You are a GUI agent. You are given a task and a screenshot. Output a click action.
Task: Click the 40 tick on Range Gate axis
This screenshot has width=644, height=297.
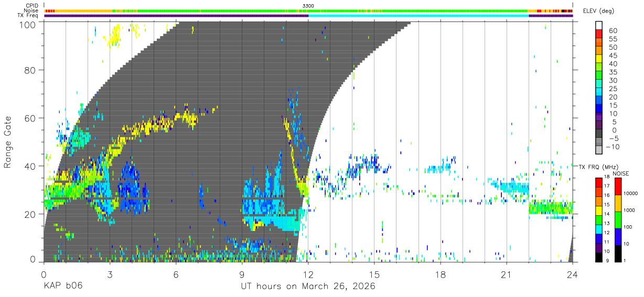click(x=31, y=166)
